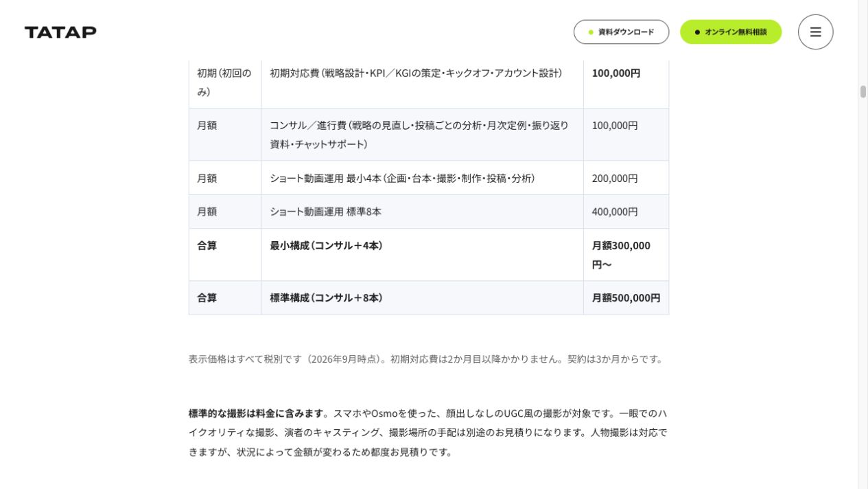868x489 pixels.
Task: Click 月額 label in the コンサル row
Action: [207, 126]
